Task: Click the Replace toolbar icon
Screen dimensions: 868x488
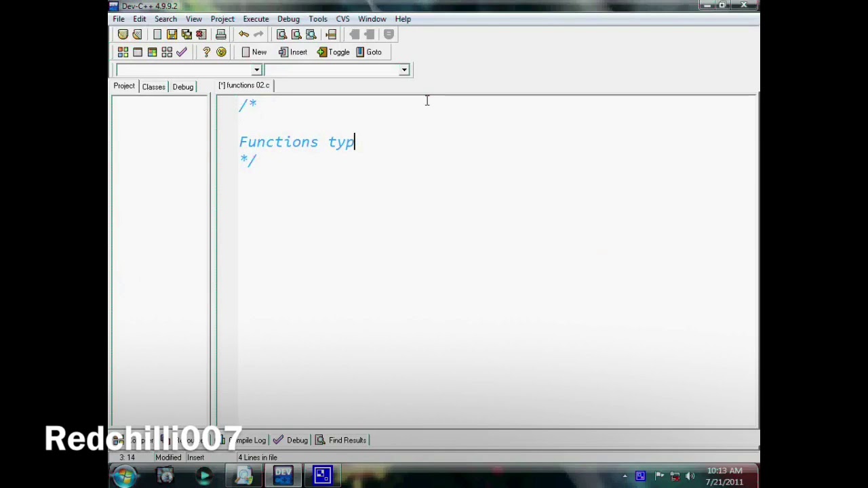Action: (x=296, y=35)
